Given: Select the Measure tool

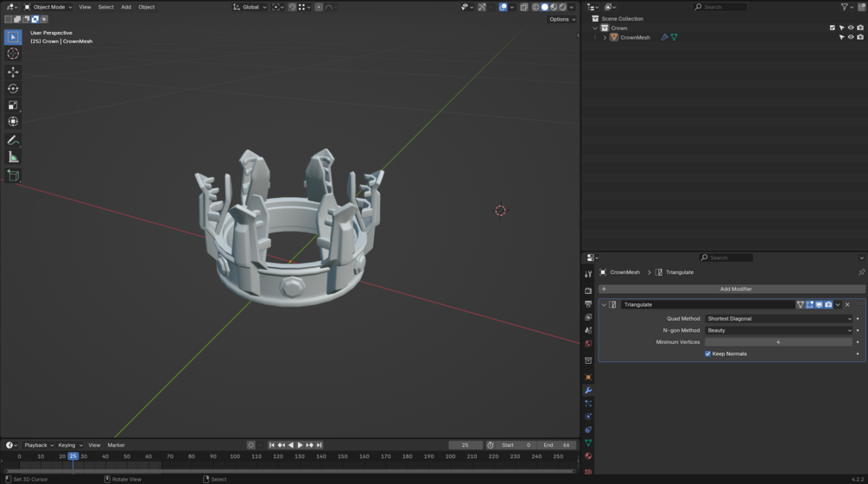Looking at the screenshot, I should [x=13, y=157].
